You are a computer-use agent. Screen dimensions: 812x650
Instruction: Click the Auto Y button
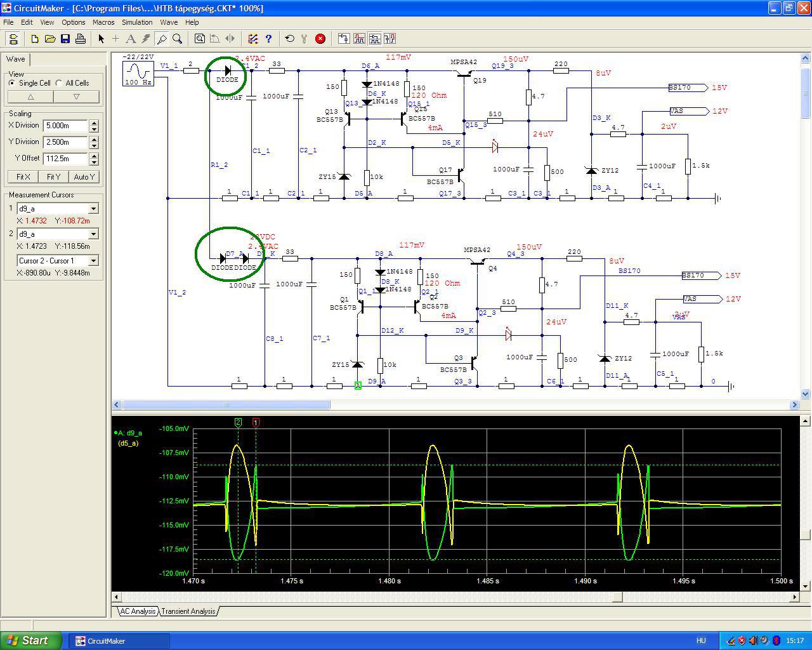coord(84,177)
